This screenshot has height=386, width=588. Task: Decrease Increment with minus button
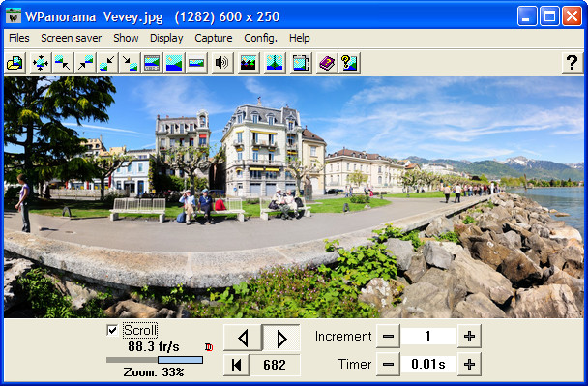[x=388, y=336]
